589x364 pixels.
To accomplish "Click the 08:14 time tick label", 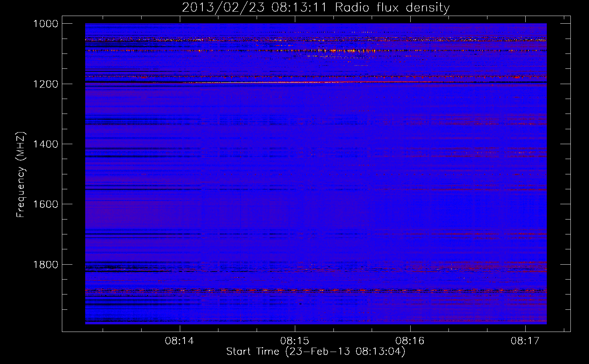I will point(179,341).
